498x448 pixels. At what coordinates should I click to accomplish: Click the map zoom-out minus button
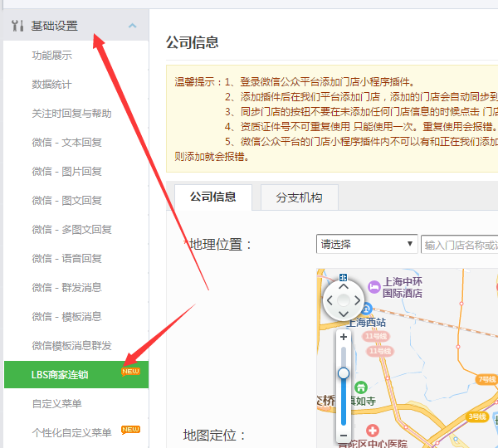(344, 436)
